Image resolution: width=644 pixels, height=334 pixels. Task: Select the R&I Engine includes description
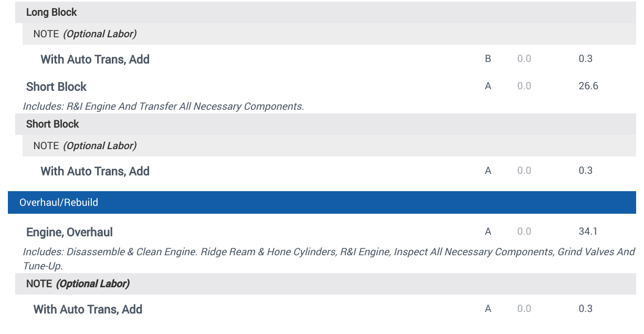click(163, 106)
